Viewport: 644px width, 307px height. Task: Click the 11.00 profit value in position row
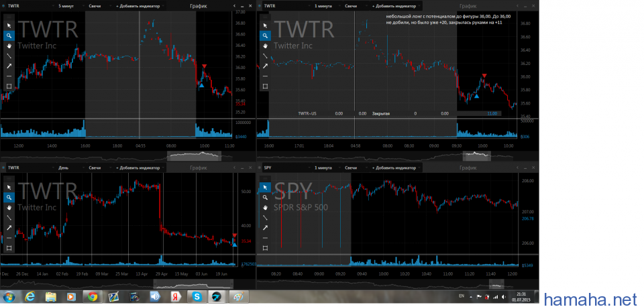pyautogui.click(x=492, y=113)
